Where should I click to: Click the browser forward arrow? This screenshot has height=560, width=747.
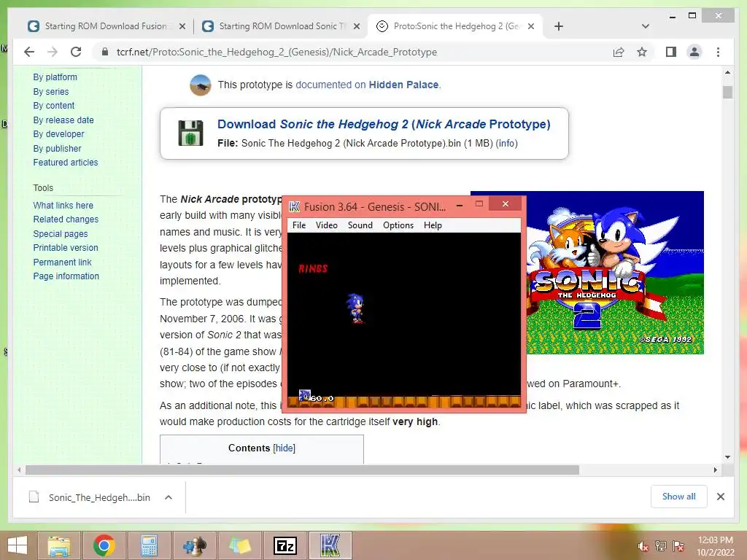tap(53, 52)
